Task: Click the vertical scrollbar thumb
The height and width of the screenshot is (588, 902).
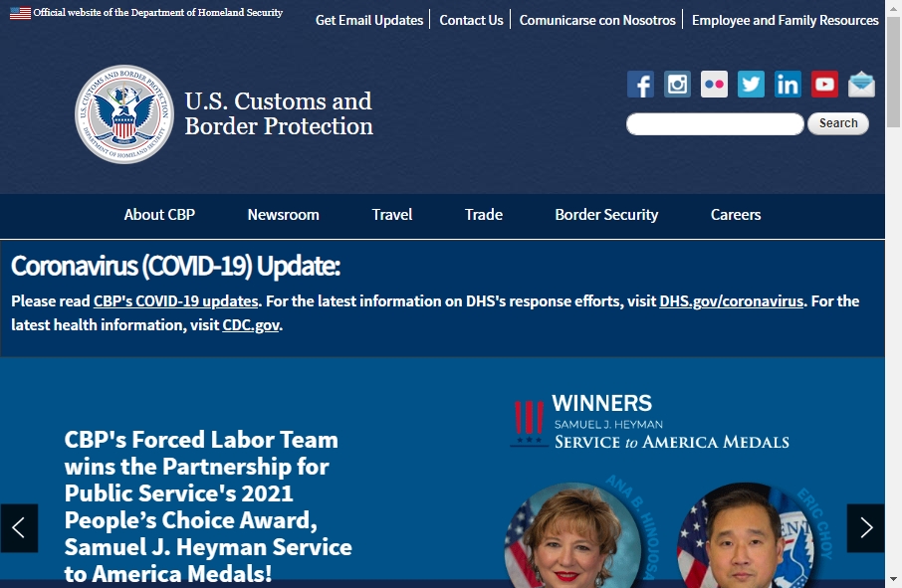Action: pyautogui.click(x=893, y=72)
